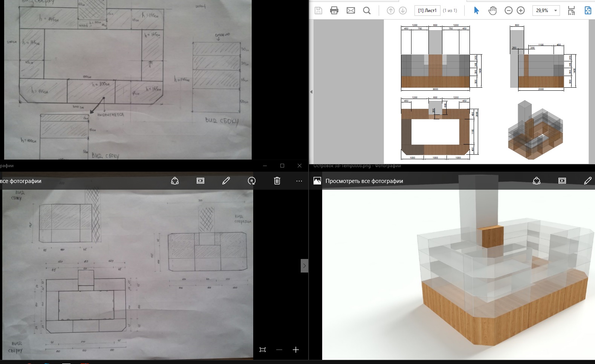The image size is (595, 364).
Task: Open the PDF search tool
Action: point(367,11)
